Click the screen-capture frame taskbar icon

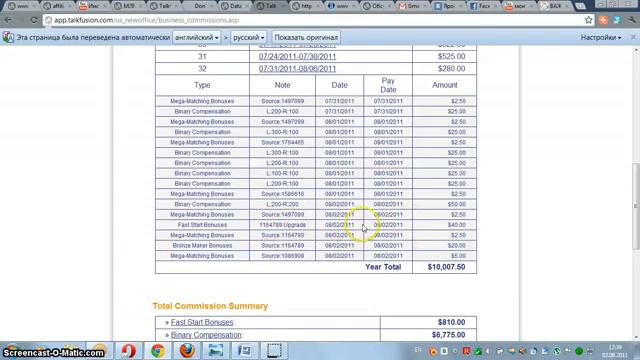(x=274, y=351)
